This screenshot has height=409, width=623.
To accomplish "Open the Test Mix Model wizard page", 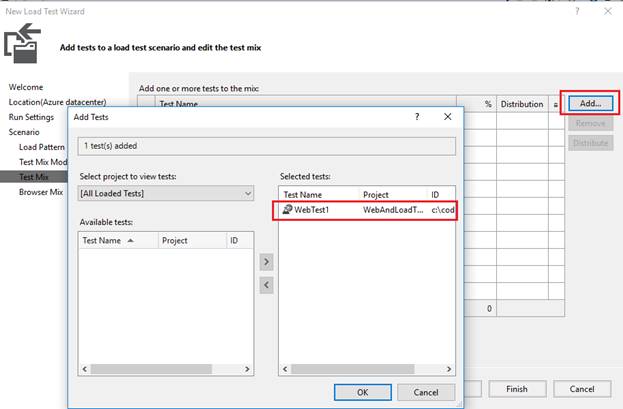I will pos(43,162).
